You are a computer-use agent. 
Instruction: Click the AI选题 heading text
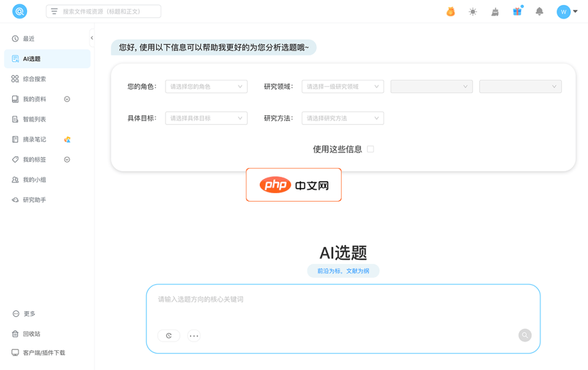tap(343, 253)
